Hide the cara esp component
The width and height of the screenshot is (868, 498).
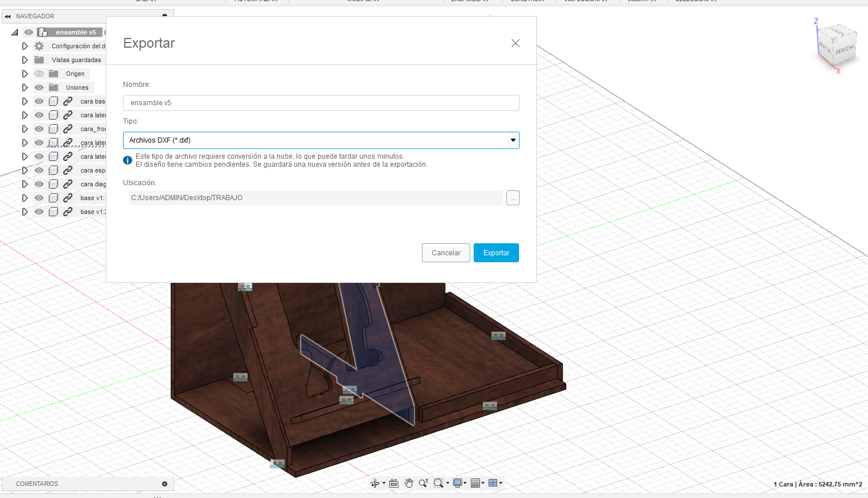39,170
